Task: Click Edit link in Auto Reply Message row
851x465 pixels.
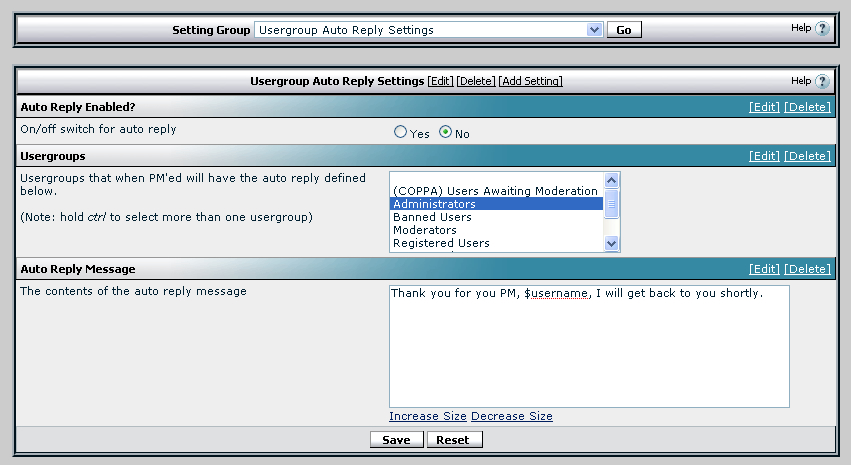Action: pyautogui.click(x=764, y=269)
